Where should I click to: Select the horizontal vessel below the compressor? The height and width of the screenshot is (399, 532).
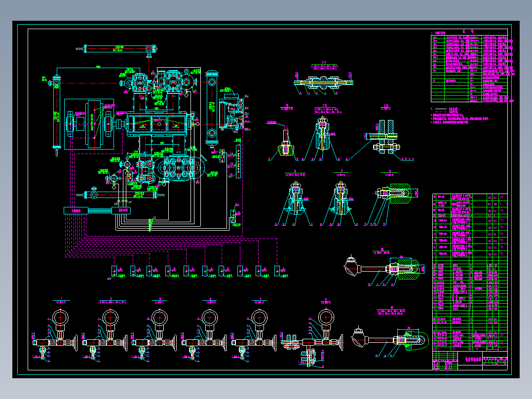click(121, 195)
